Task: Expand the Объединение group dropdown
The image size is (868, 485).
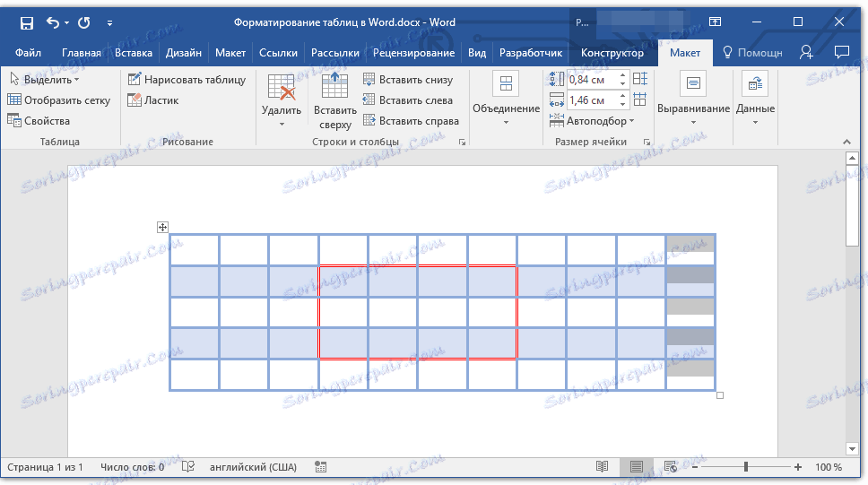Action: coord(506,99)
